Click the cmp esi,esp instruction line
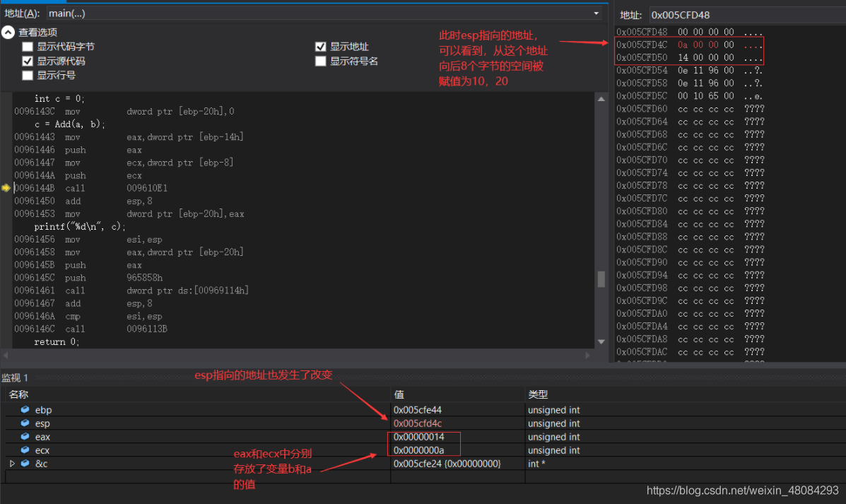The height and width of the screenshot is (504, 846). (x=88, y=317)
